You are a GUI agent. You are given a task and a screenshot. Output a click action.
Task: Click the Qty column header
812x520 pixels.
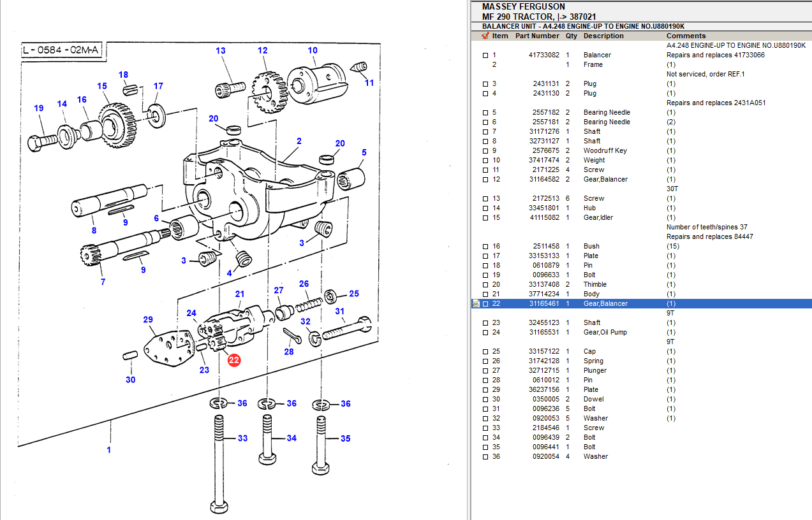click(571, 36)
